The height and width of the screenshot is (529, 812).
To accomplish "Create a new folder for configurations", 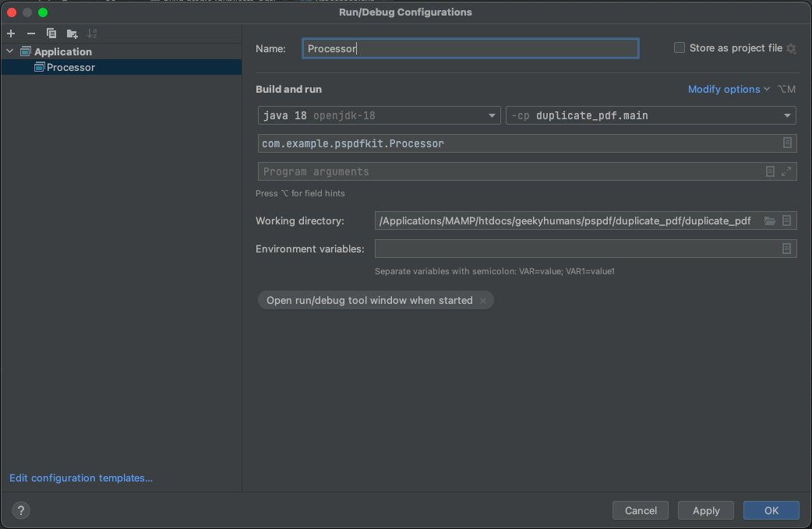I will point(72,34).
